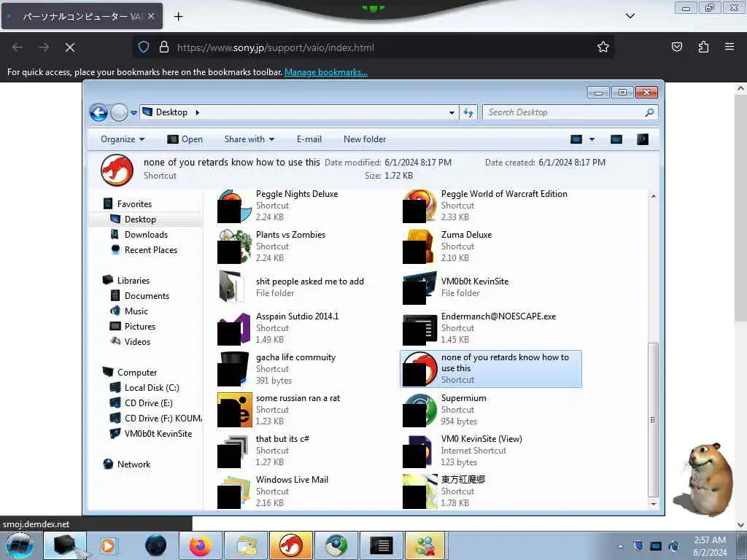The height and width of the screenshot is (560, 747).
Task: Expand the Desktop breadcrumb arrow
Action: (x=197, y=113)
